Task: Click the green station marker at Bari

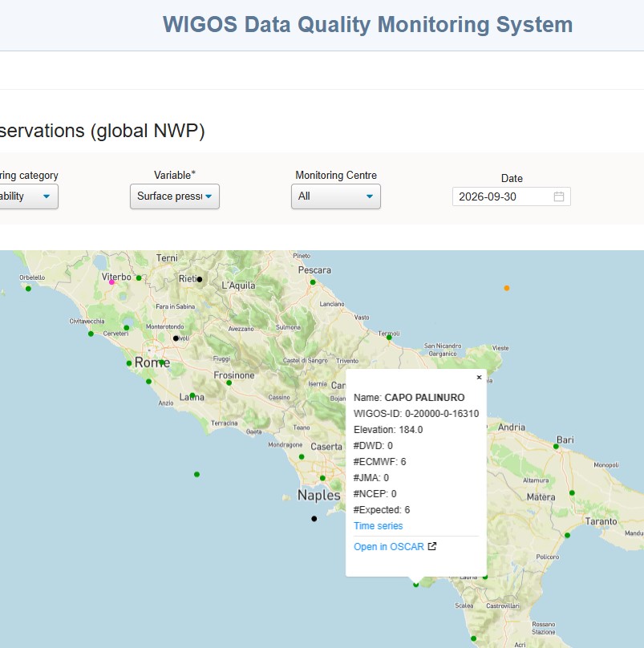Action: tap(556, 447)
